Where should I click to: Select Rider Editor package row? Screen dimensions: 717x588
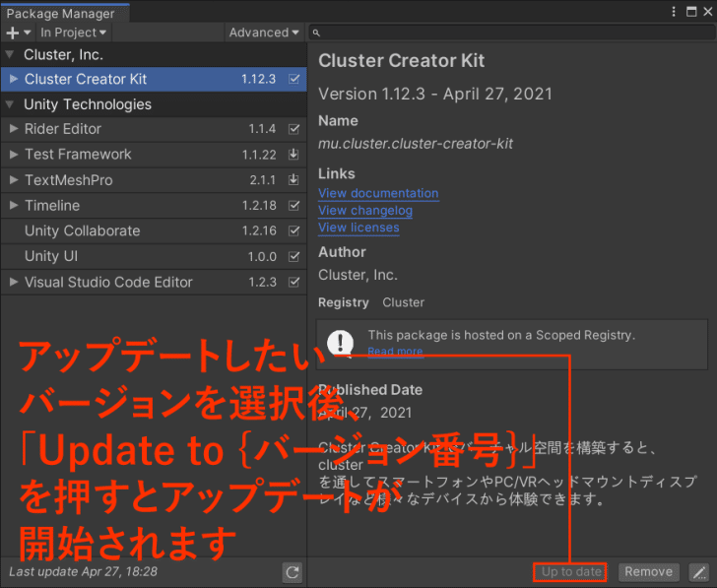[154, 129]
